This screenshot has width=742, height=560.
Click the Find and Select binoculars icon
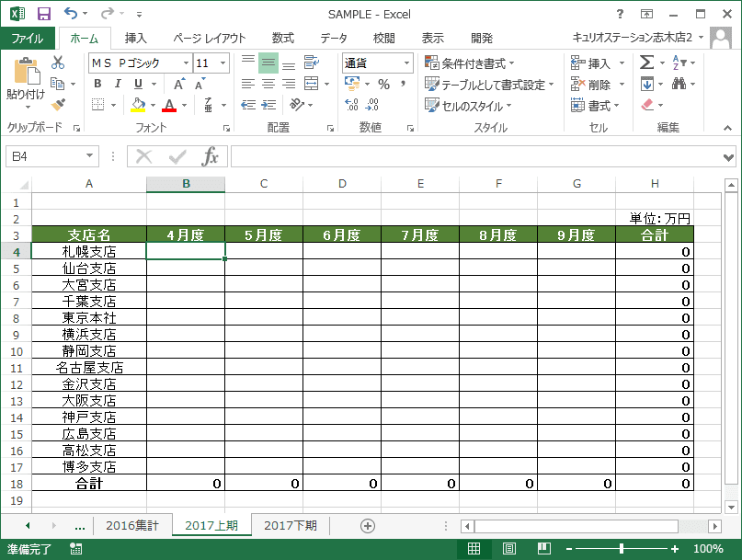pos(679,84)
